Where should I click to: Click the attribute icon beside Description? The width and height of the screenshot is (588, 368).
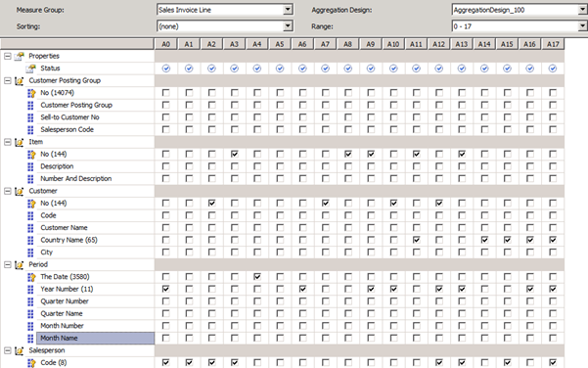click(30, 166)
